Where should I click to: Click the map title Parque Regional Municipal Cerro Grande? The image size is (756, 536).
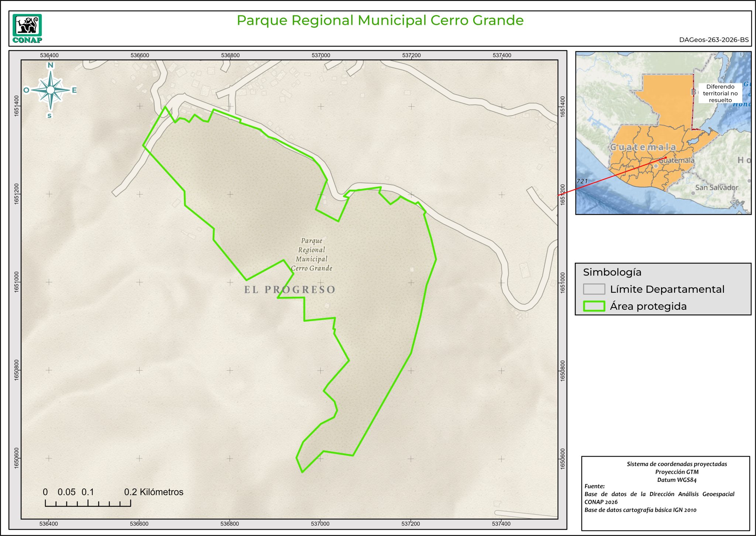coord(380,20)
